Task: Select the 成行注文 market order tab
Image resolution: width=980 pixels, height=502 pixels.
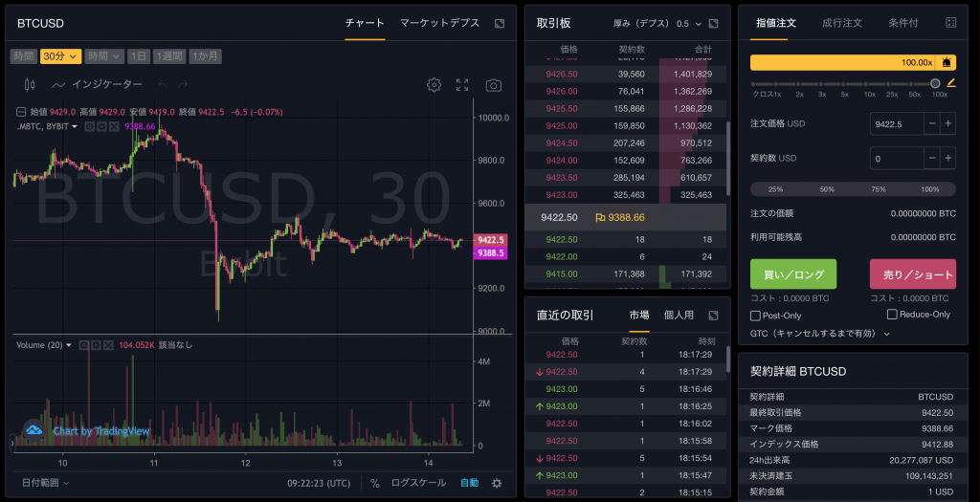Action: (842, 23)
